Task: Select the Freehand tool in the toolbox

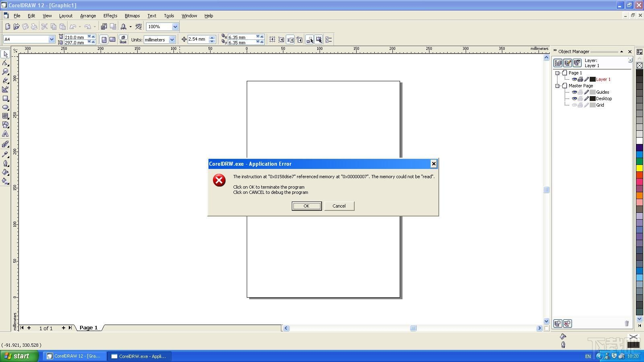Action: pos(5,80)
